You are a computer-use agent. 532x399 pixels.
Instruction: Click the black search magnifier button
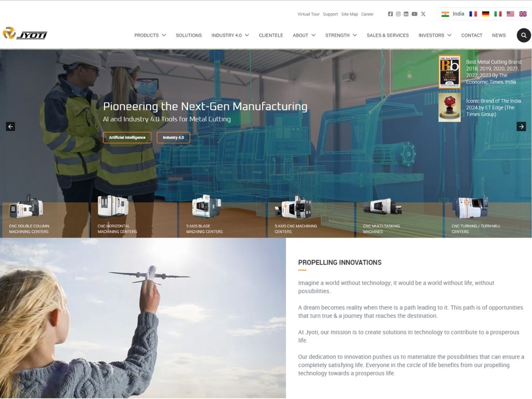[524, 35]
